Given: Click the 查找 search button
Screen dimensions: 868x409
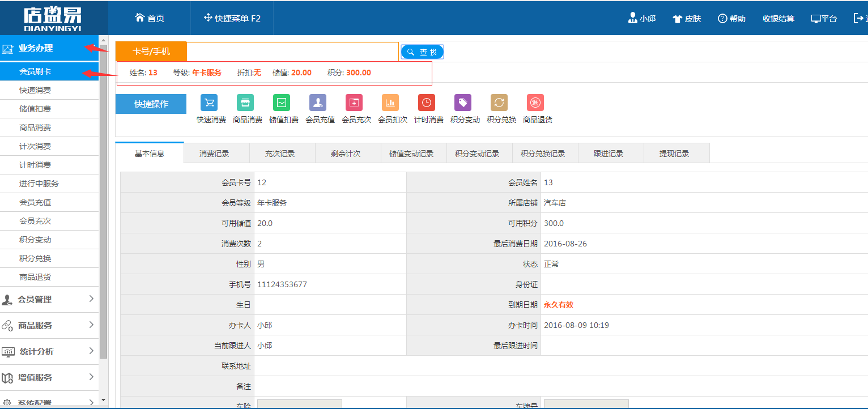Looking at the screenshot, I should 422,52.
